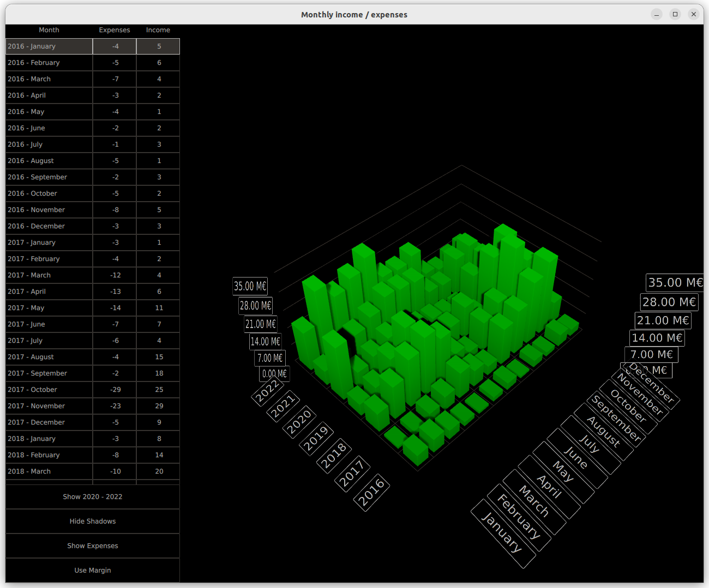Click the 2016 - May month cell
Viewport: 709px width, 588px height.
(49, 112)
